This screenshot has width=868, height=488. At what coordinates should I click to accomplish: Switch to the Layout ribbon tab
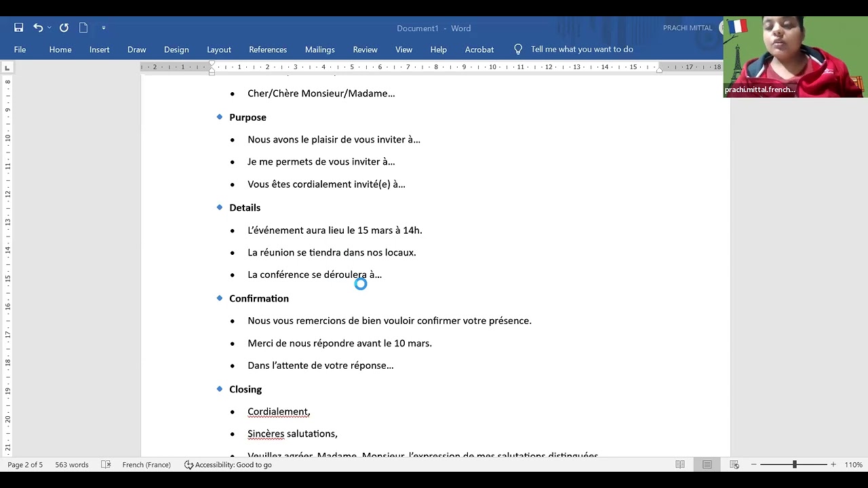[219, 49]
